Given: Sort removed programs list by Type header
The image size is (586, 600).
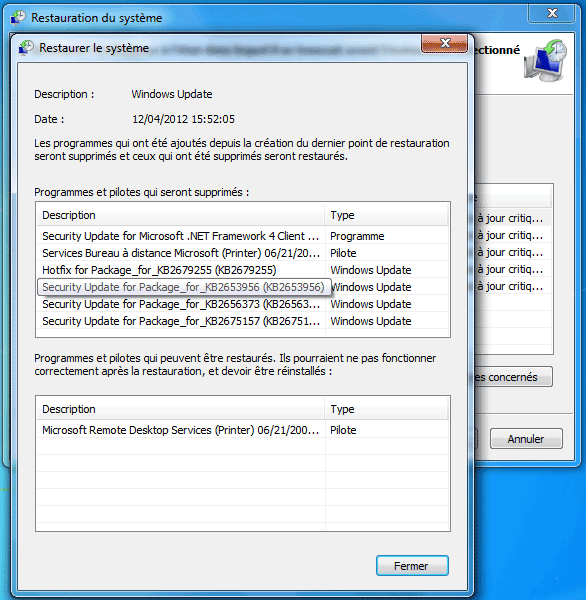Looking at the screenshot, I should [x=387, y=215].
